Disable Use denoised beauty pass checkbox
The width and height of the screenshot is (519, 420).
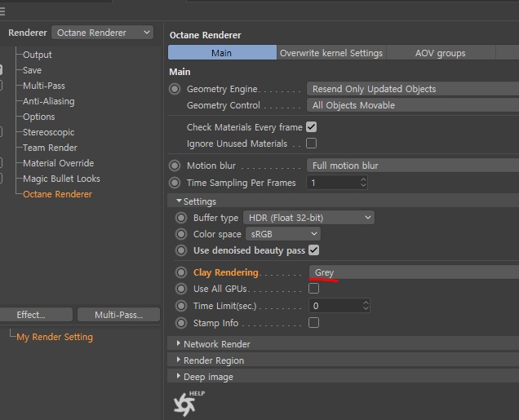pyautogui.click(x=314, y=250)
